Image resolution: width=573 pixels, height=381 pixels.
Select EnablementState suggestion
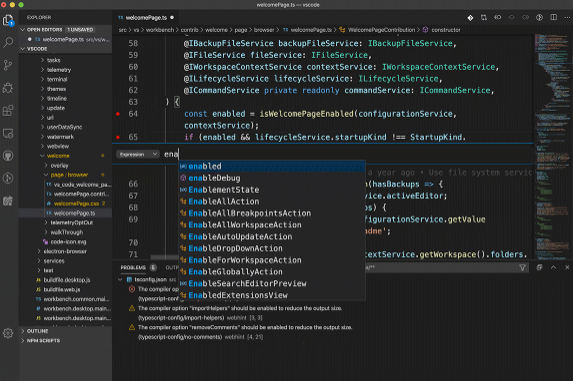[x=272, y=190]
